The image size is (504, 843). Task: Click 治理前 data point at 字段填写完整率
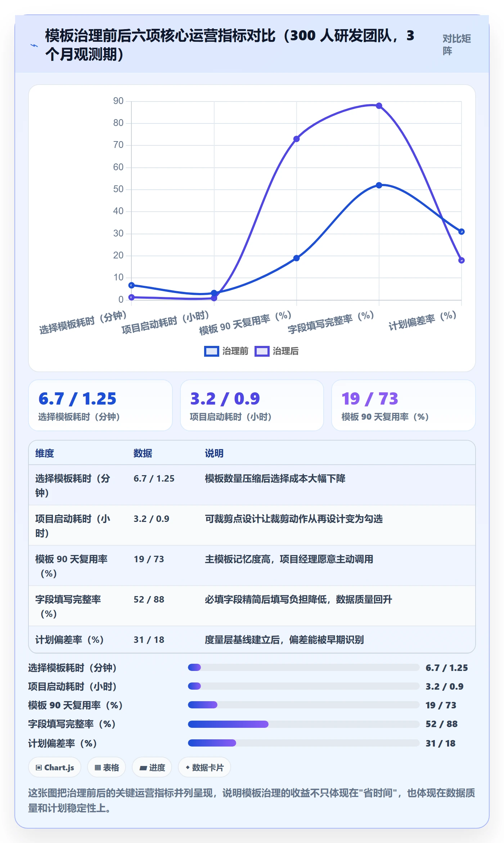pos(379,185)
